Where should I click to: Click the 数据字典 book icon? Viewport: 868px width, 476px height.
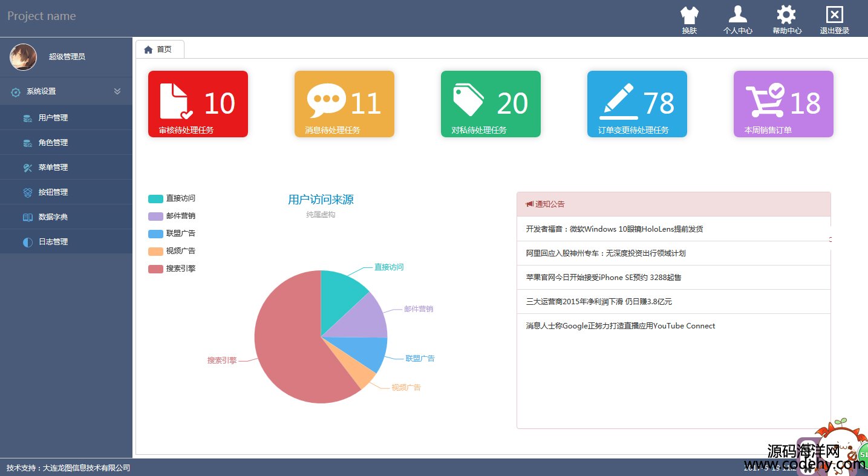point(27,217)
